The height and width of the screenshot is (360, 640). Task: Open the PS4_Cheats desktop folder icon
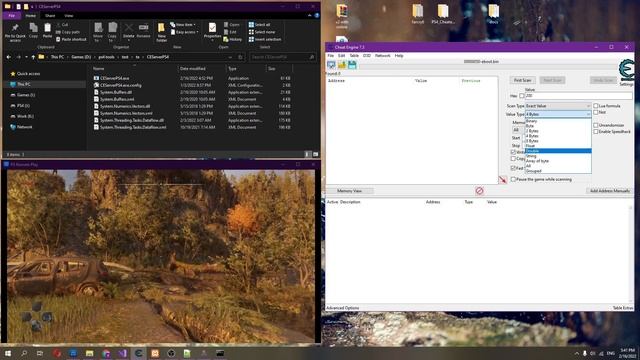443,14
